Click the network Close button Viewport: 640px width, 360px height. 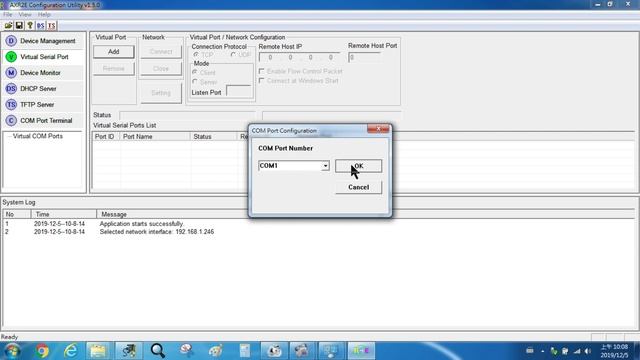coord(161,69)
